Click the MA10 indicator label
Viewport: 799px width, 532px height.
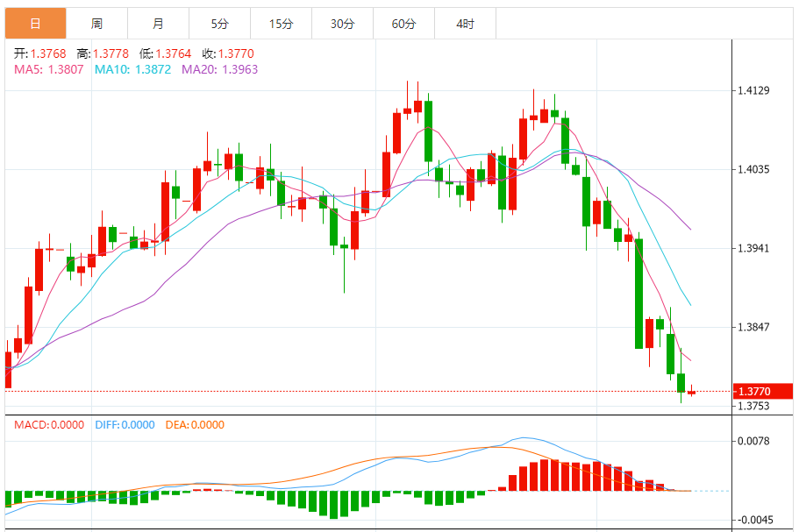click(133, 69)
